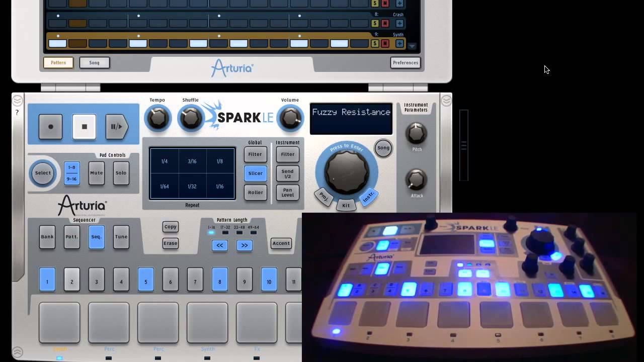Solo the Crash track with S
The width and height of the screenshot is (644, 362).
(x=375, y=23)
